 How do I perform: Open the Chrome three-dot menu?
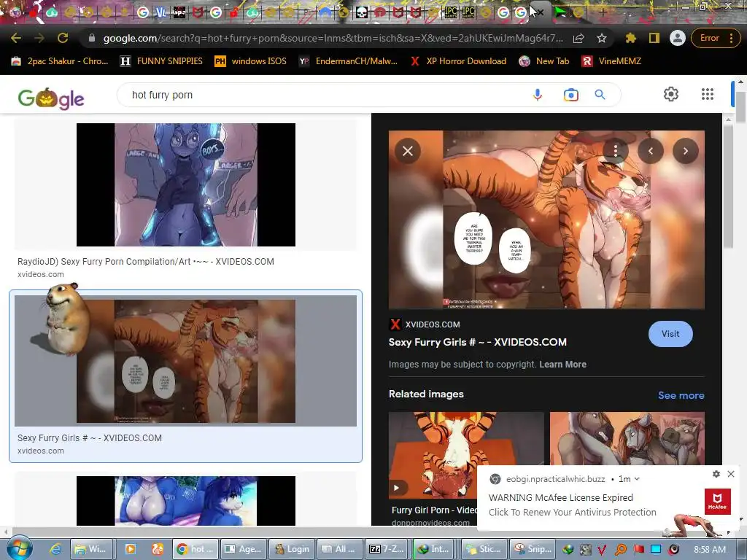click(731, 38)
